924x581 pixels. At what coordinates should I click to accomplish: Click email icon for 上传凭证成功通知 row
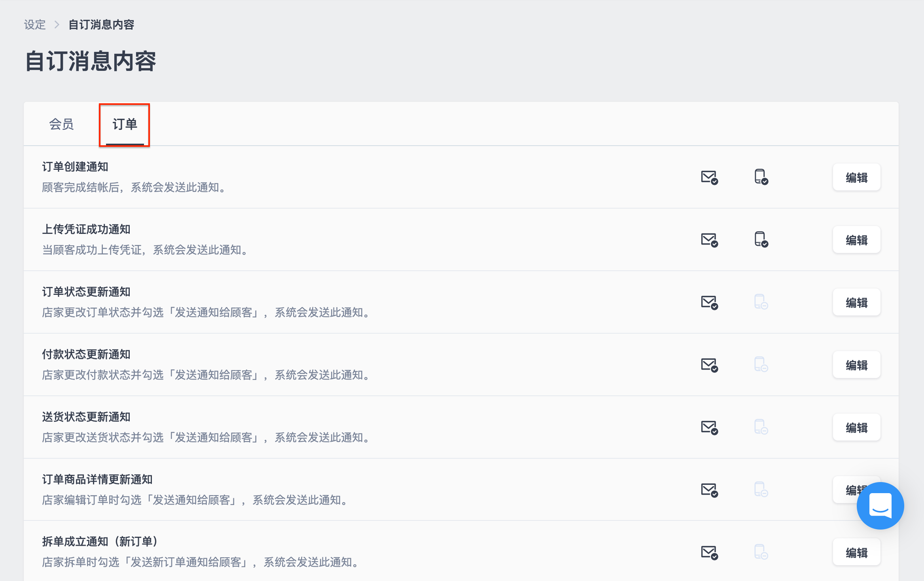click(710, 240)
